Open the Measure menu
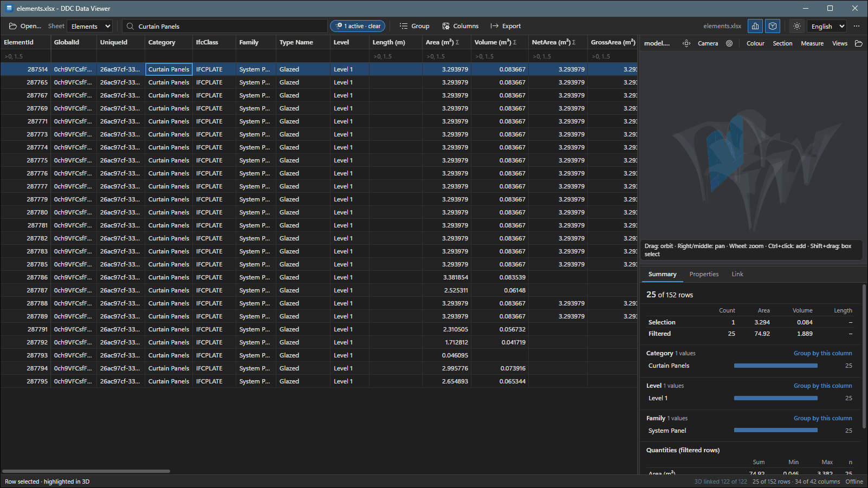This screenshot has width=868, height=488. 812,43
